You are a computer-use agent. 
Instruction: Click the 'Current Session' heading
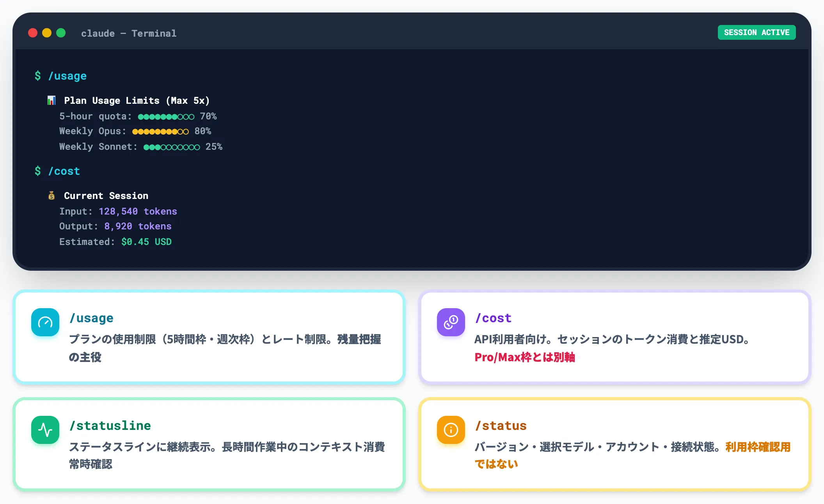pyautogui.click(x=106, y=195)
